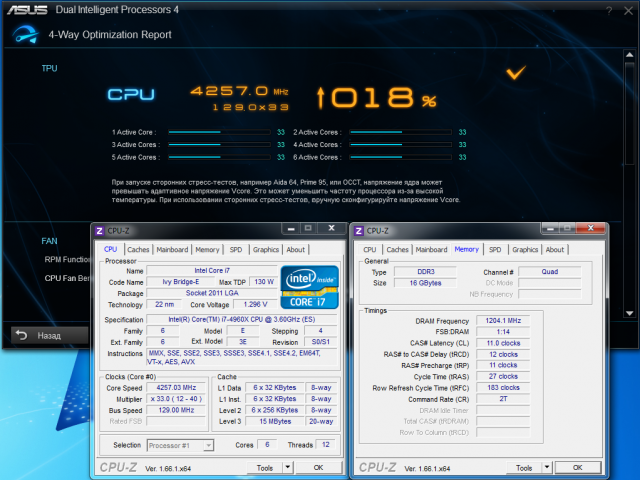Click the Command Rate 2T value

[503, 399]
